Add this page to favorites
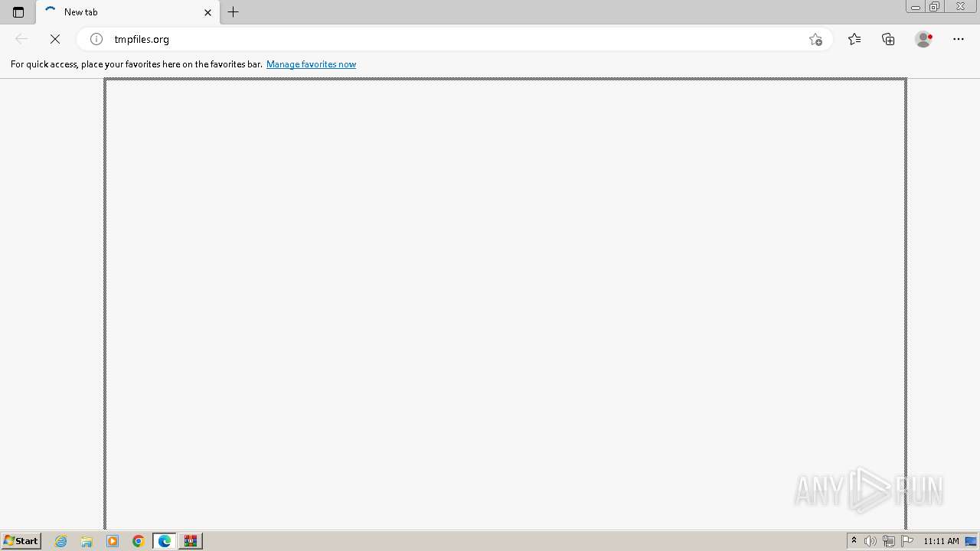The width and height of the screenshot is (980, 551). (815, 39)
